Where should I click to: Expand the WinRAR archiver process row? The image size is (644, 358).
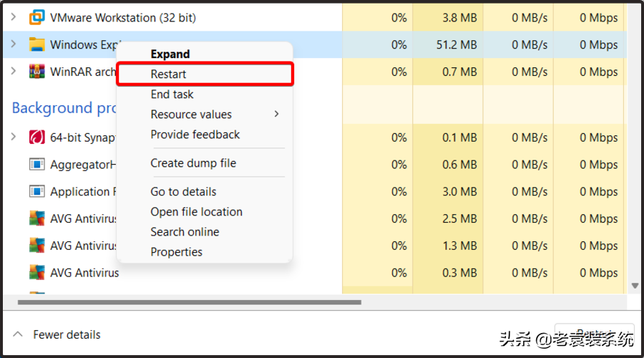[x=14, y=71]
